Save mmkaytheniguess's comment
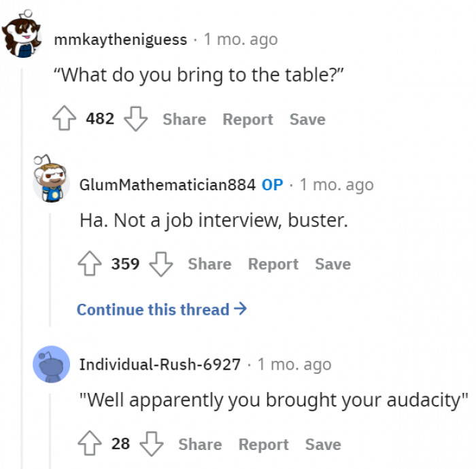 pos(307,120)
